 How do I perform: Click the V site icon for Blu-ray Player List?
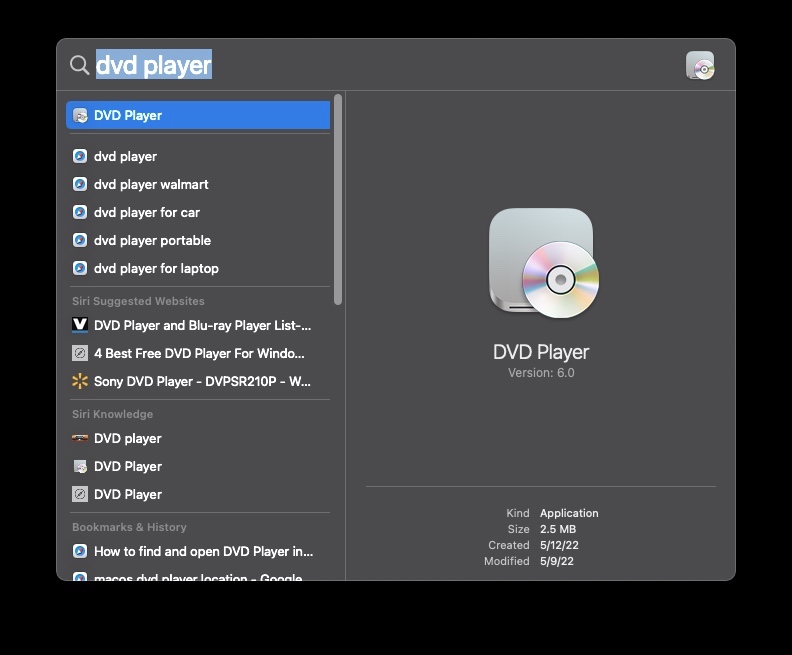(80, 325)
